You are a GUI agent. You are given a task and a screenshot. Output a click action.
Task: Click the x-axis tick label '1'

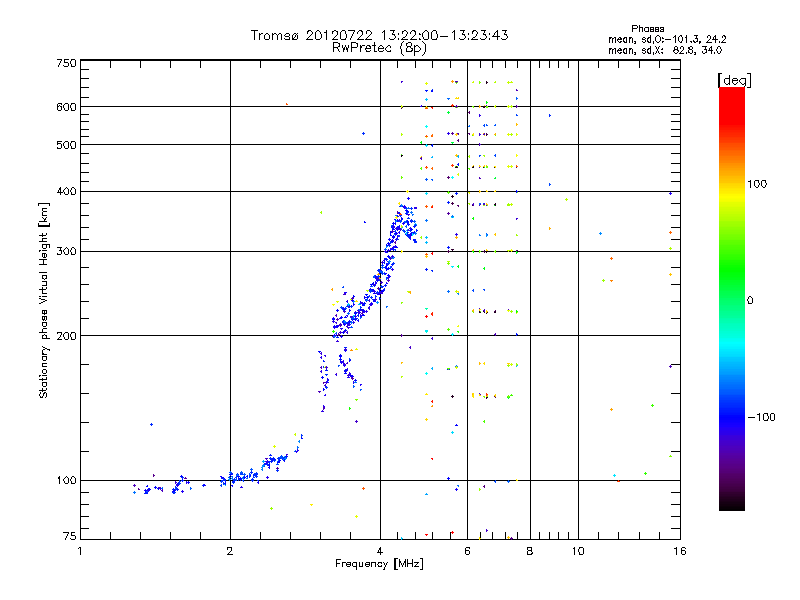[80, 551]
